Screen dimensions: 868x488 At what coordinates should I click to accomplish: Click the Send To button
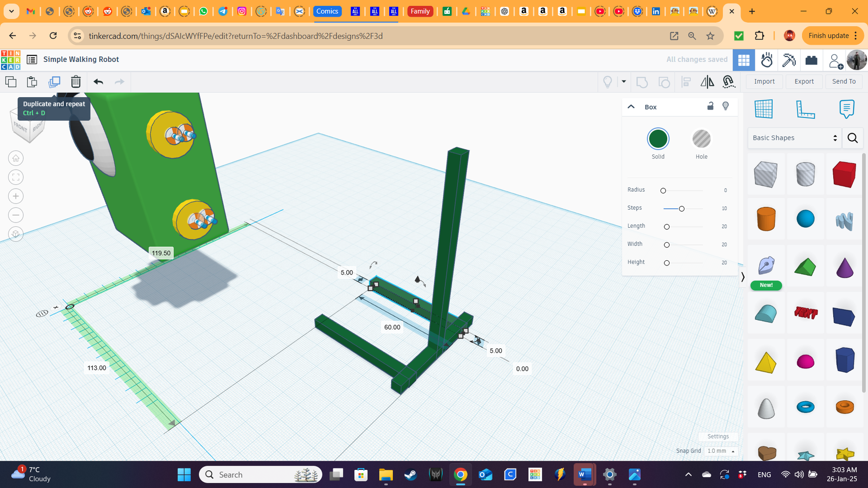tap(844, 81)
